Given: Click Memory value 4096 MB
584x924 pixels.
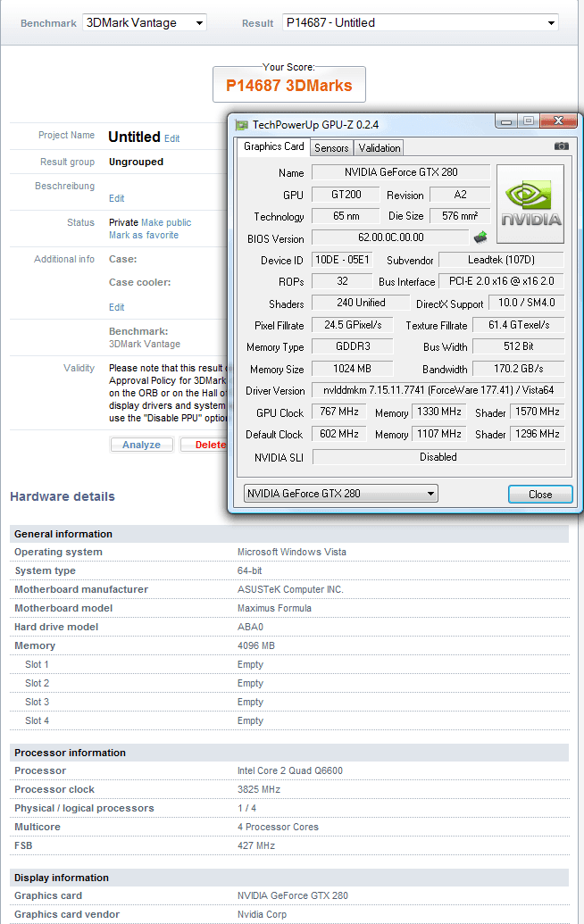Looking at the screenshot, I should (x=256, y=645).
